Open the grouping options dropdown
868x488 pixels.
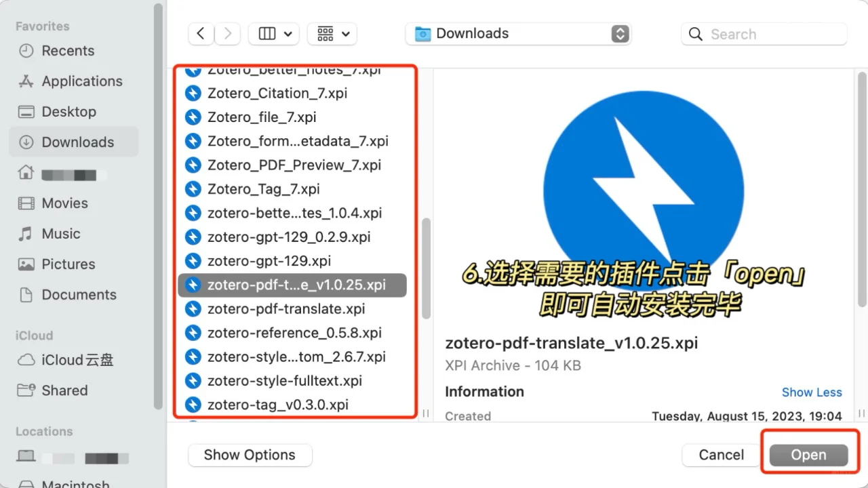tap(332, 33)
